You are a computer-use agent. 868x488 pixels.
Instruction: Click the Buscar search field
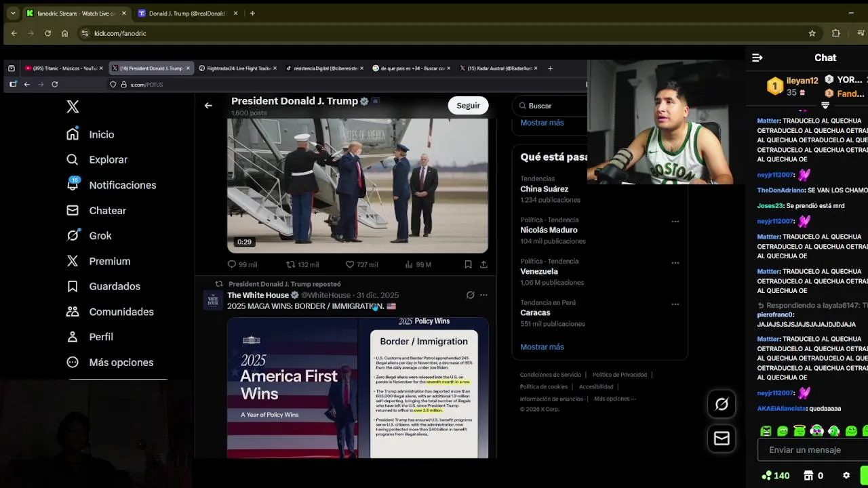pos(551,106)
